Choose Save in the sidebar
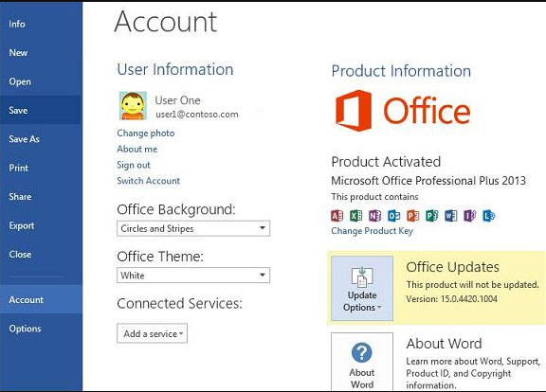Viewport: 546px width, 392px height. [x=41, y=110]
